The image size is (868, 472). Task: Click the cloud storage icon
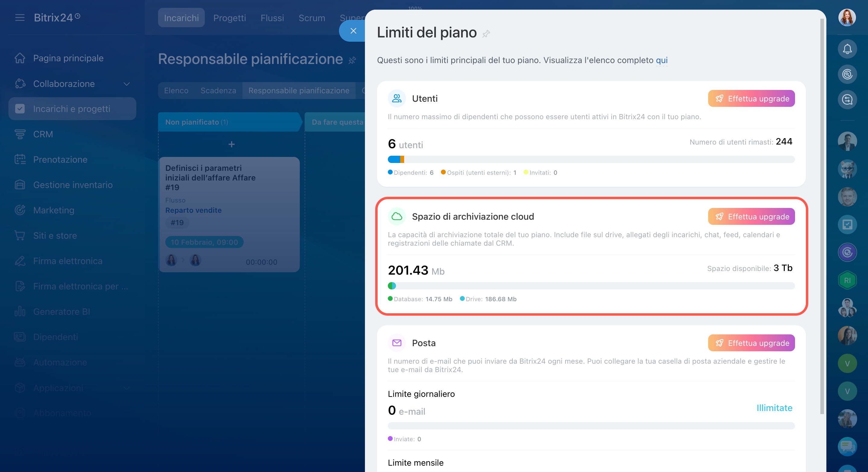pyautogui.click(x=397, y=216)
